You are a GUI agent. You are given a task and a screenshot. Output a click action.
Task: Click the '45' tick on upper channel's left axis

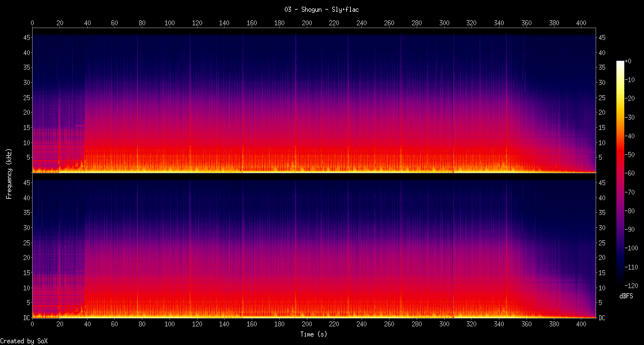[25, 37]
